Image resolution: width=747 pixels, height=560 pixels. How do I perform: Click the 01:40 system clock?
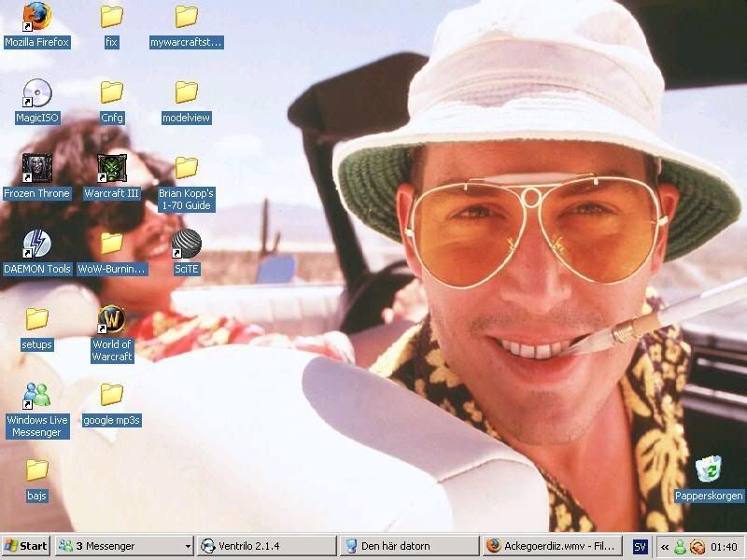tap(724, 546)
